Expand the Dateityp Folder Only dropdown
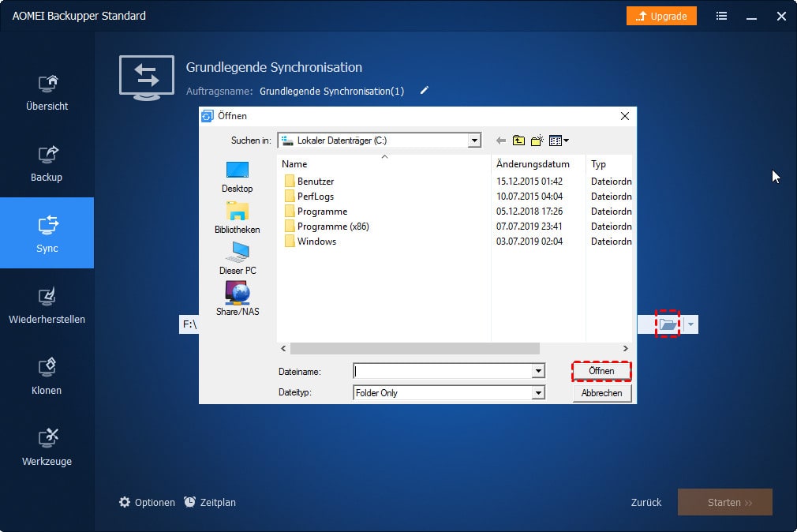This screenshot has height=532, width=797. coord(538,393)
